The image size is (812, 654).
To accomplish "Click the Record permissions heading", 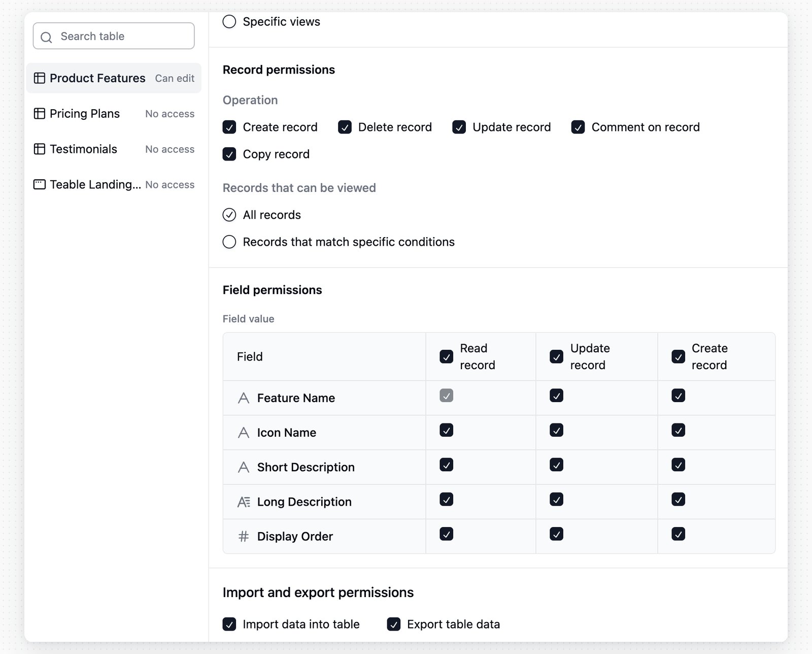I will tap(279, 70).
